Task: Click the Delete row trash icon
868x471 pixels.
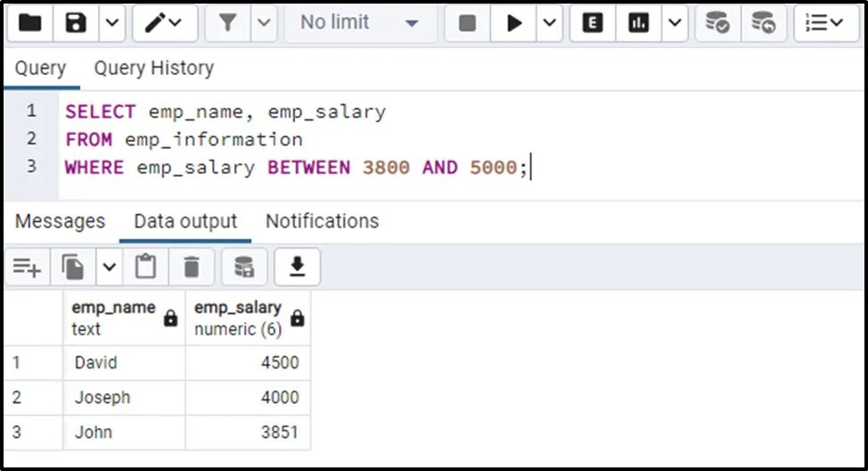Action: pos(192,266)
